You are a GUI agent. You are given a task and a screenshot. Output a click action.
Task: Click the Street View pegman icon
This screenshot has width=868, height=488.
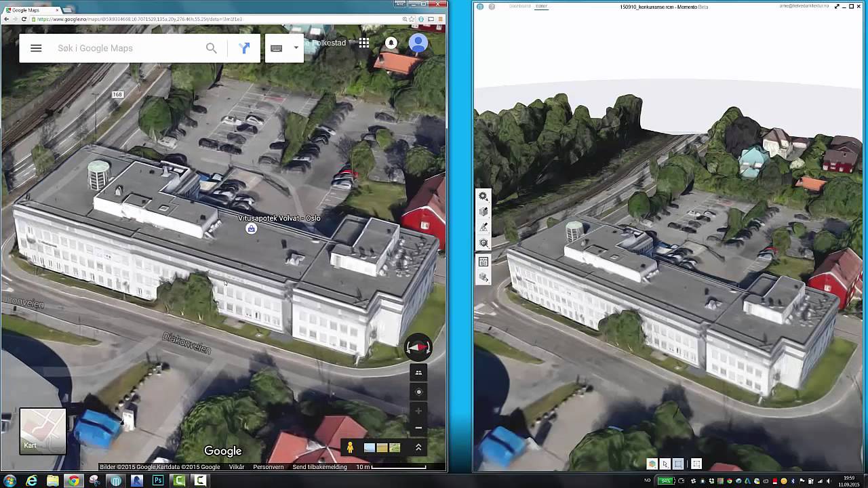tap(350, 447)
